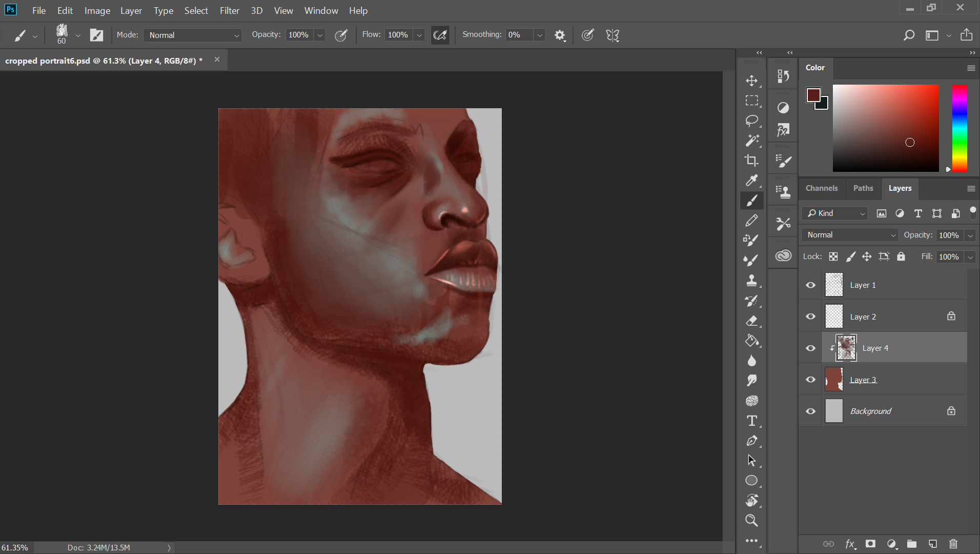980x554 pixels.
Task: Select the Pencil tool in toolbox
Action: pyautogui.click(x=751, y=221)
